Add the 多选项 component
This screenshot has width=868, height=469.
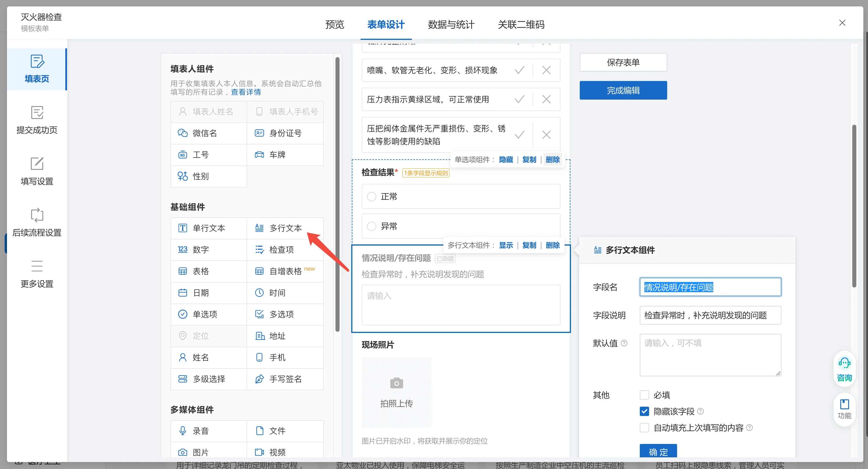coord(285,314)
